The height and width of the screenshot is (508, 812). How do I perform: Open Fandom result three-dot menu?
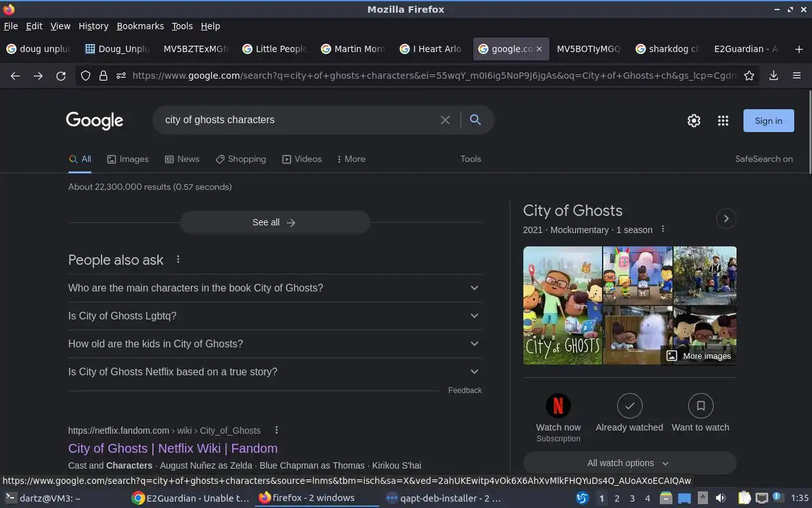(x=276, y=431)
